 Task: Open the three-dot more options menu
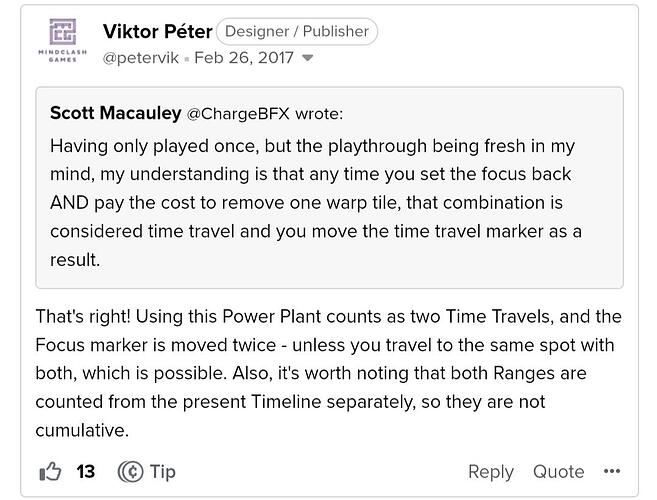pos(612,472)
